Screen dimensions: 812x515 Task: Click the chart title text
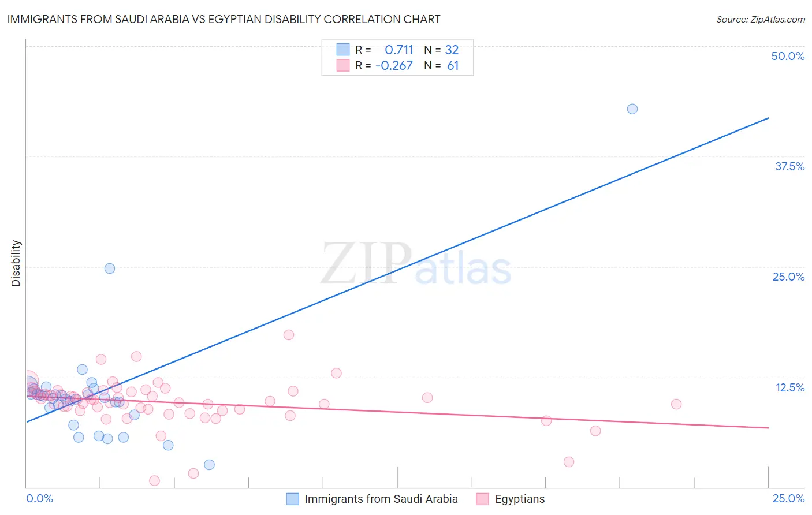(224, 19)
